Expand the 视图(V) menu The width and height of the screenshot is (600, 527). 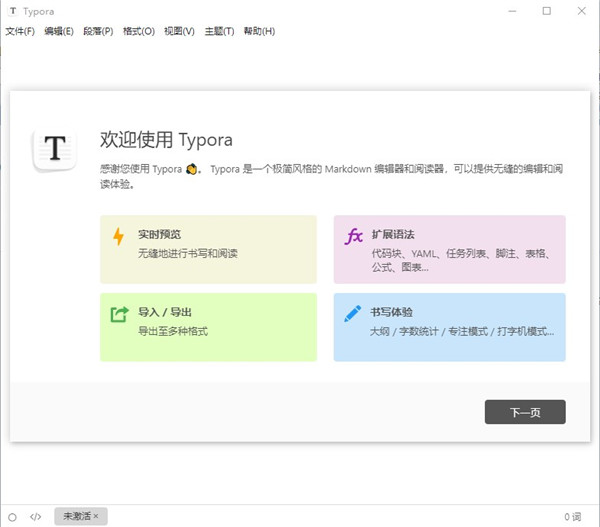coord(179,32)
